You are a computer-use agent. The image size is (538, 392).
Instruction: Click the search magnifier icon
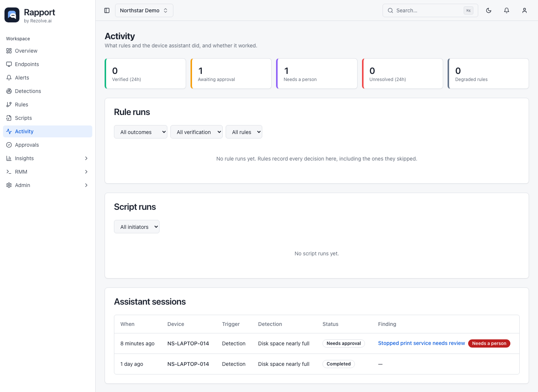coord(390,10)
